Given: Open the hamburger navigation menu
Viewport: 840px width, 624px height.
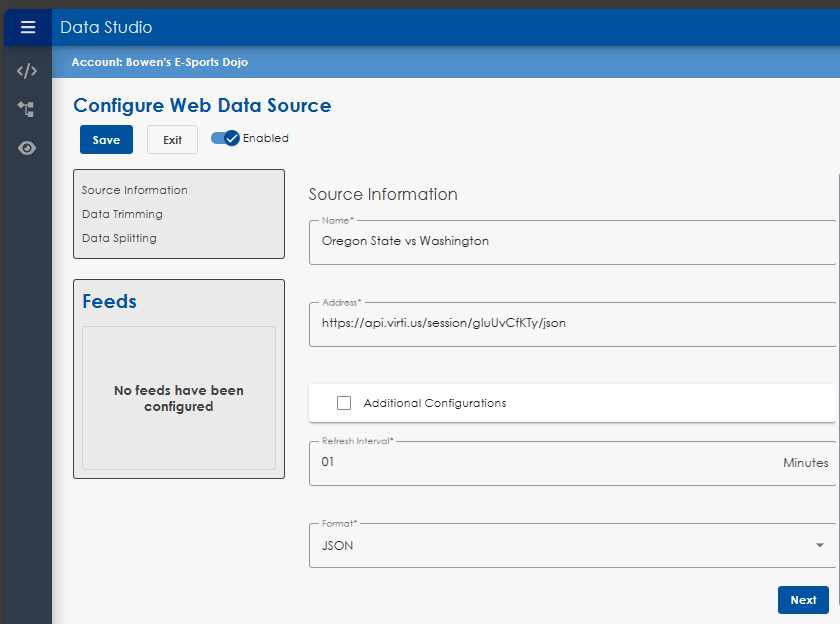Looking at the screenshot, I should pos(27,27).
